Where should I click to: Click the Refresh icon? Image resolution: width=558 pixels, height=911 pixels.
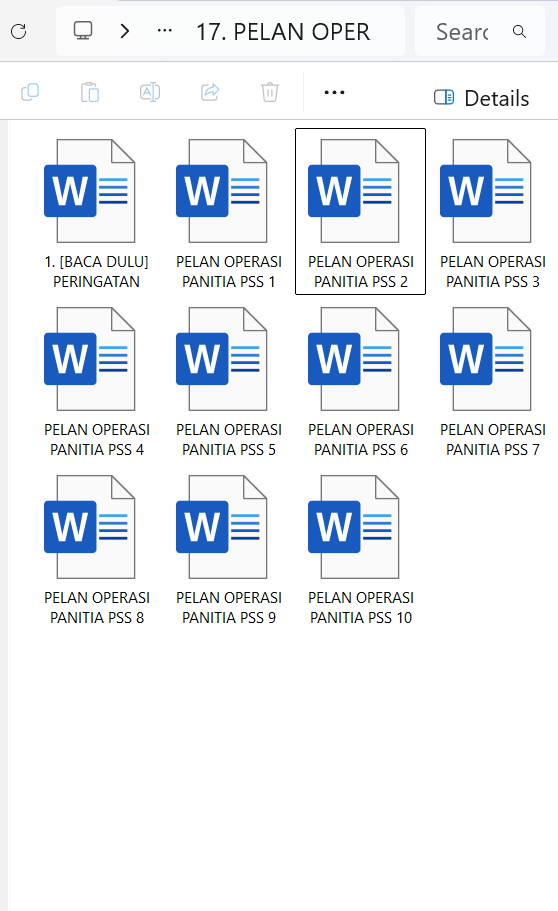[19, 31]
